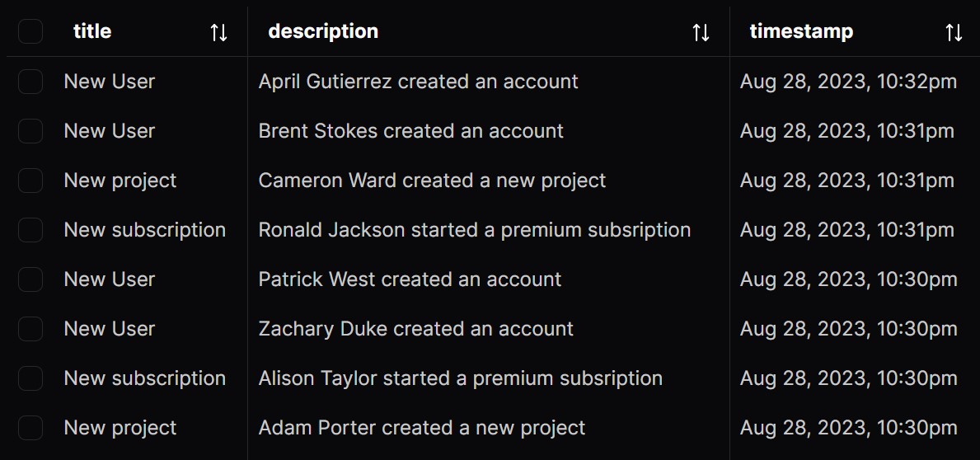The height and width of the screenshot is (460, 980).
Task: Tick the Alison Taylor subscription row checkbox
Action: coord(30,378)
